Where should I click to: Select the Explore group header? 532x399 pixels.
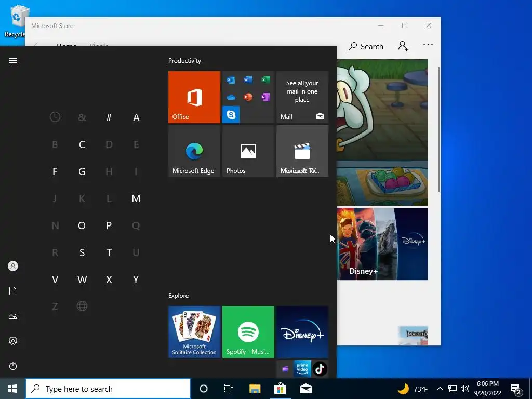click(x=179, y=296)
